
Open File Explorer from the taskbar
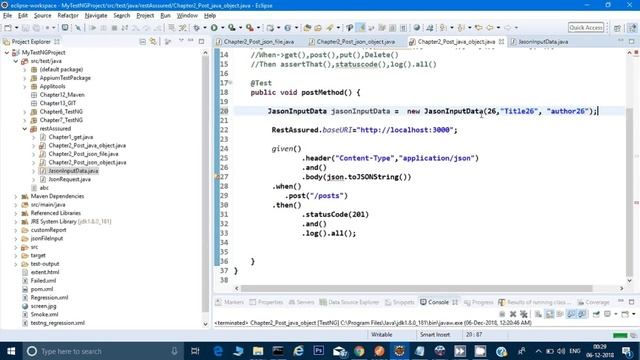click(x=258, y=351)
